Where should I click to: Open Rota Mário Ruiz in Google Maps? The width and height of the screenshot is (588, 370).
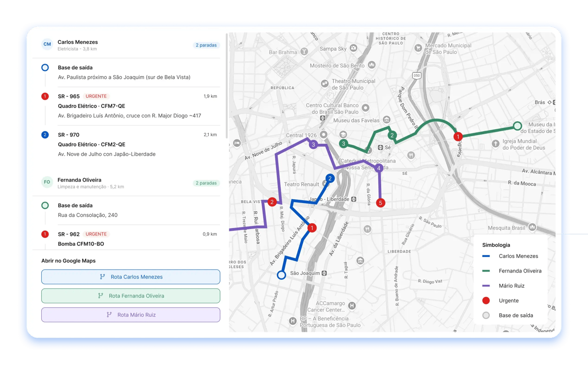click(x=131, y=315)
